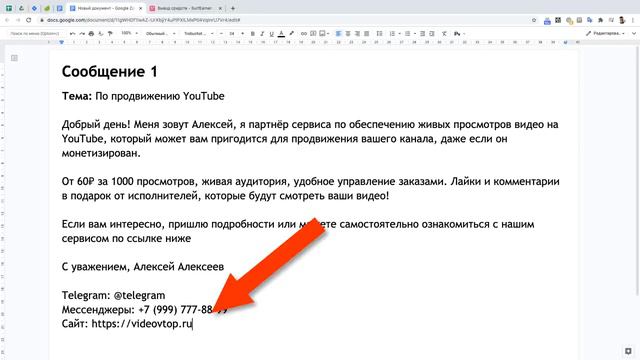
Task: Open the paragraph style dropdown
Action: click(160, 33)
